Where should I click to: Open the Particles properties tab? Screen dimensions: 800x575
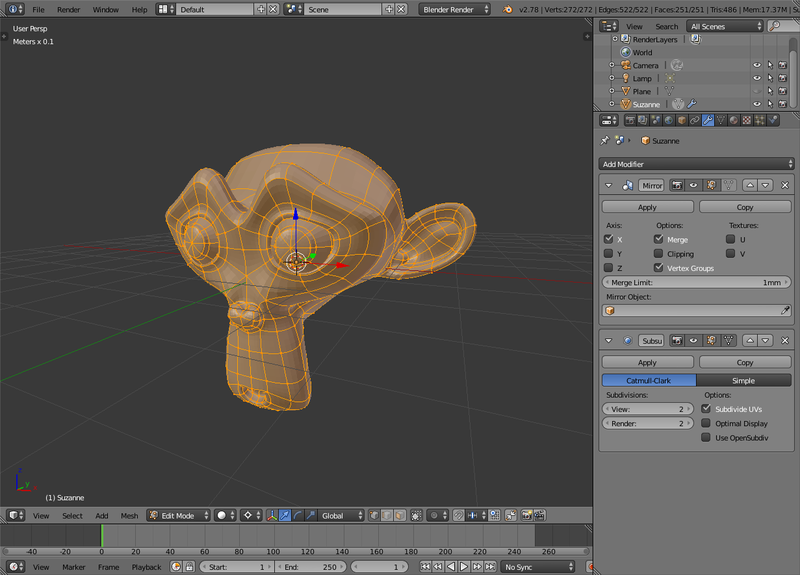pyautogui.click(x=760, y=120)
